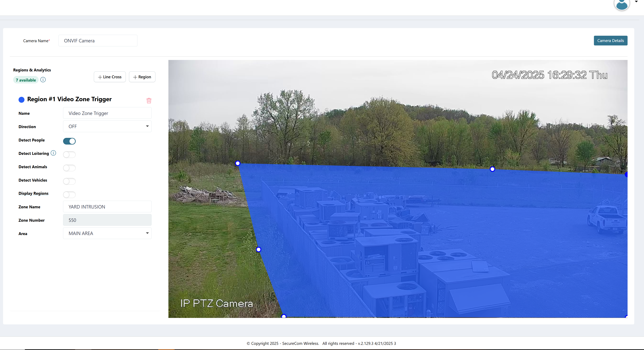Add a new Line Cross
Screen dimensions: 644x350
[x=110, y=77]
